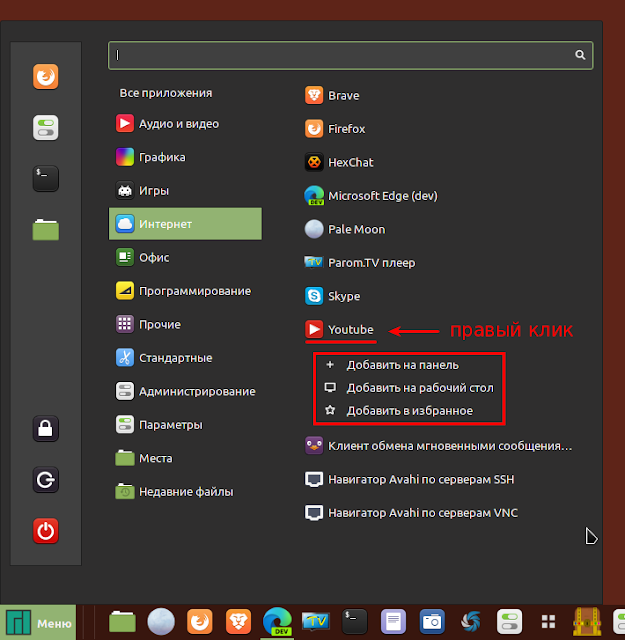This screenshot has height=640, width=625.
Task: Select the "Параметры" category
Action: point(185,425)
